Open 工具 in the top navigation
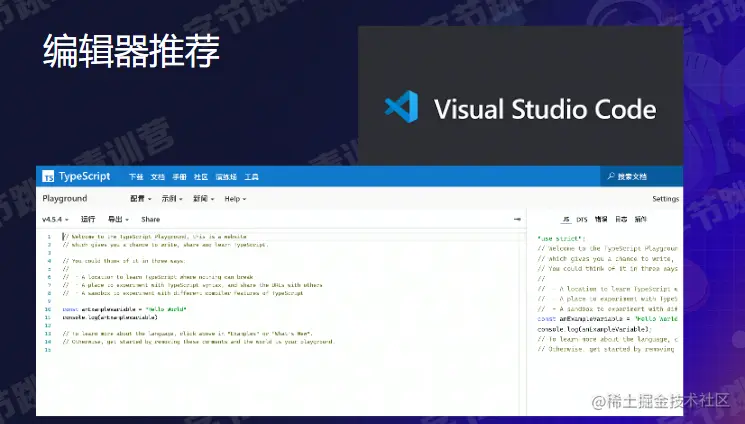The height and width of the screenshot is (424, 745). (x=251, y=177)
